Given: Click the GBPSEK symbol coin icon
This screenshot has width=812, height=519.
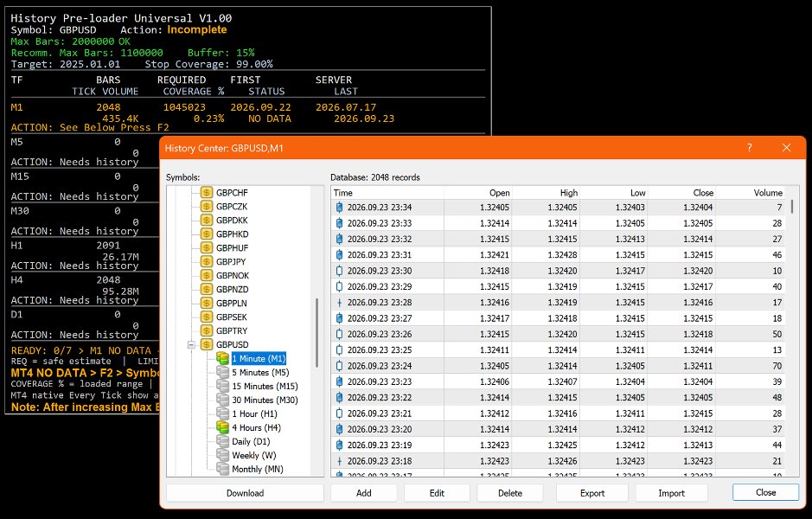Looking at the screenshot, I should (x=207, y=317).
